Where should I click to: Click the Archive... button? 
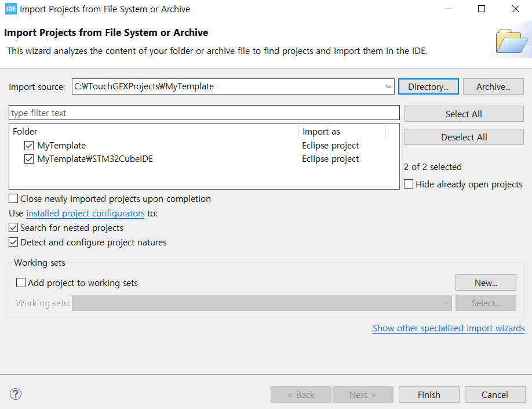pyautogui.click(x=493, y=86)
